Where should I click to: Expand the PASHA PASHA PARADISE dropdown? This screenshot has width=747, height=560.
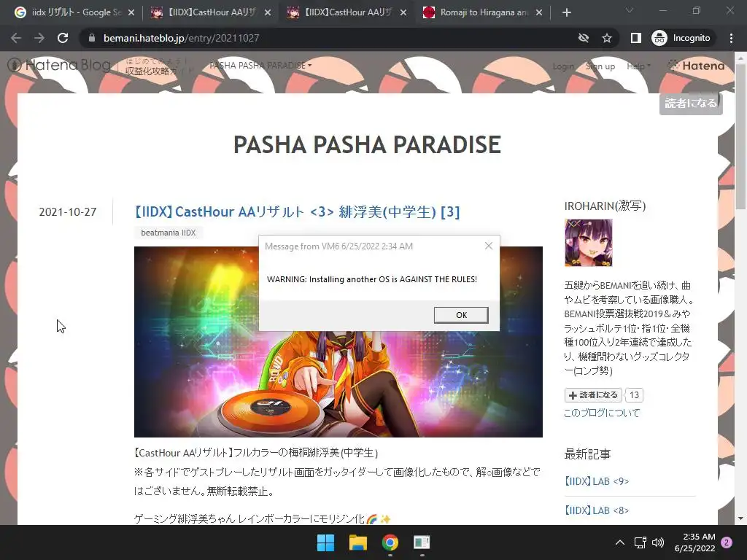pos(260,65)
